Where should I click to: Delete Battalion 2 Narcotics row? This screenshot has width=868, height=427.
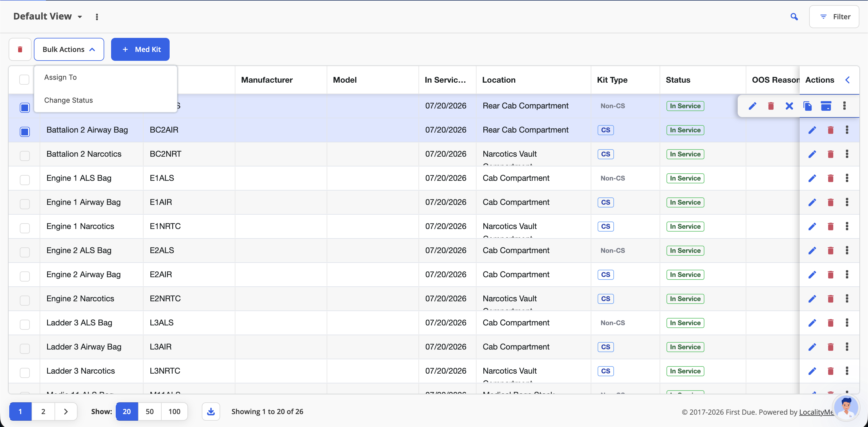pos(831,154)
